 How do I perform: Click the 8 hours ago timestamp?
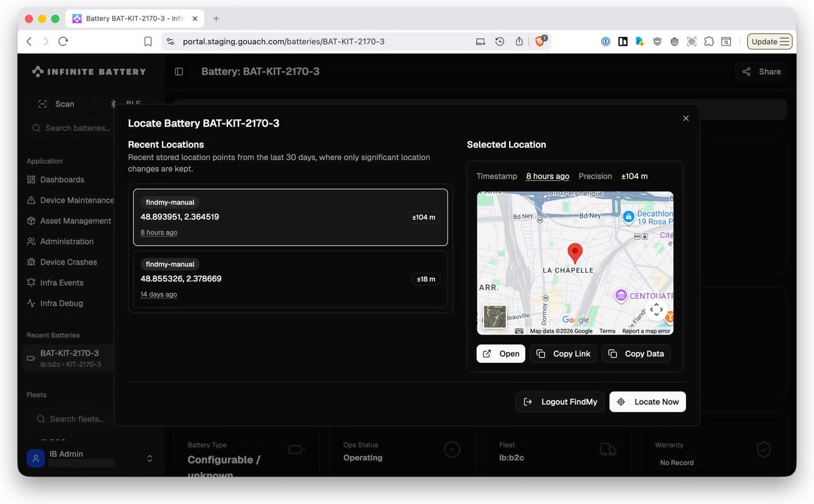(159, 232)
